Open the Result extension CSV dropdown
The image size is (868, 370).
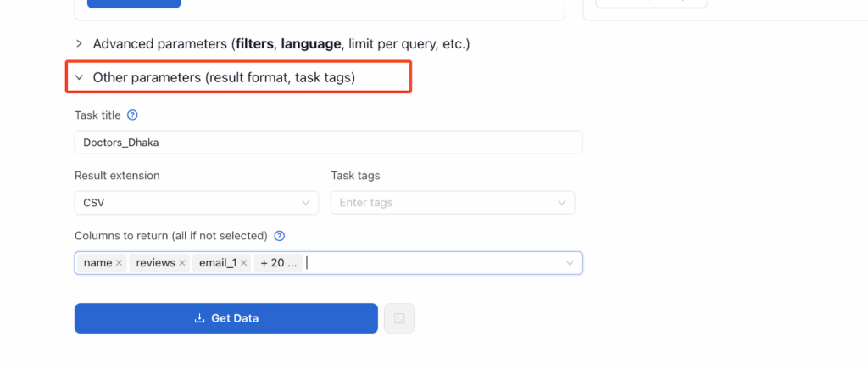pyautogui.click(x=196, y=203)
